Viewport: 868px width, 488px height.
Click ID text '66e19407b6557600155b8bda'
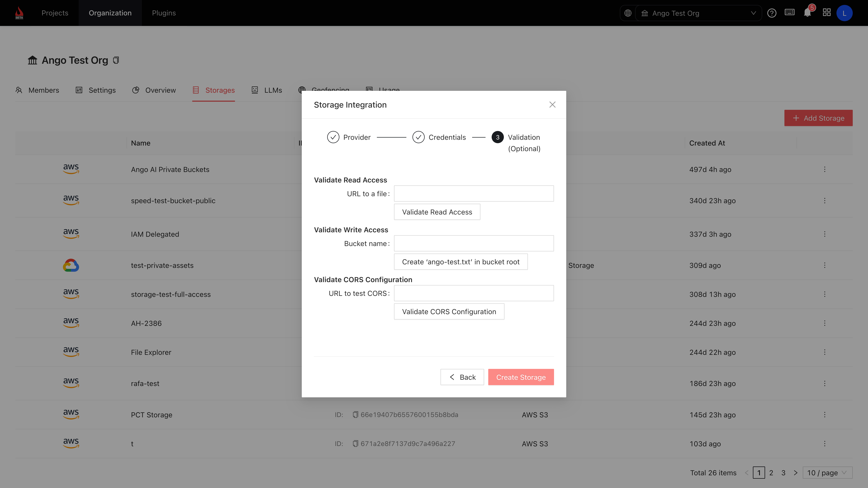[409, 415]
